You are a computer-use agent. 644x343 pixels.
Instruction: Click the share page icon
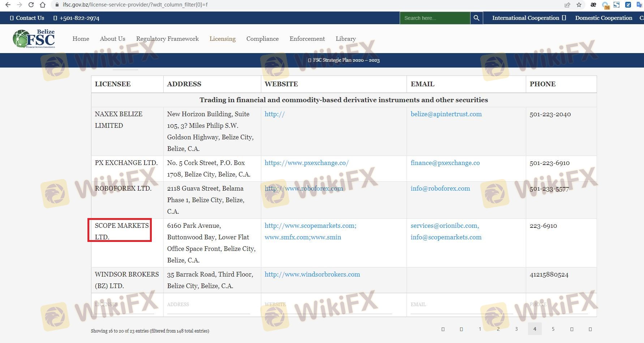(567, 5)
